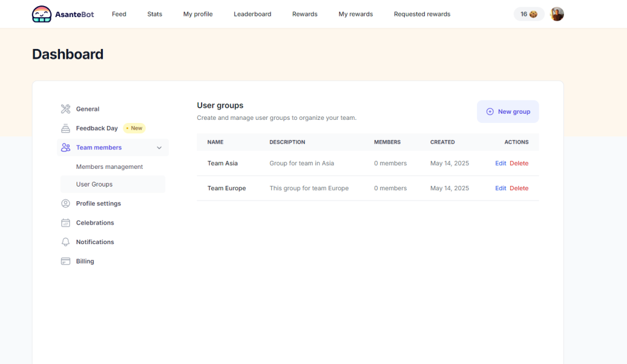Screen dimensions: 627x364
Task: Edit the Team Asia group
Action: coord(500,163)
